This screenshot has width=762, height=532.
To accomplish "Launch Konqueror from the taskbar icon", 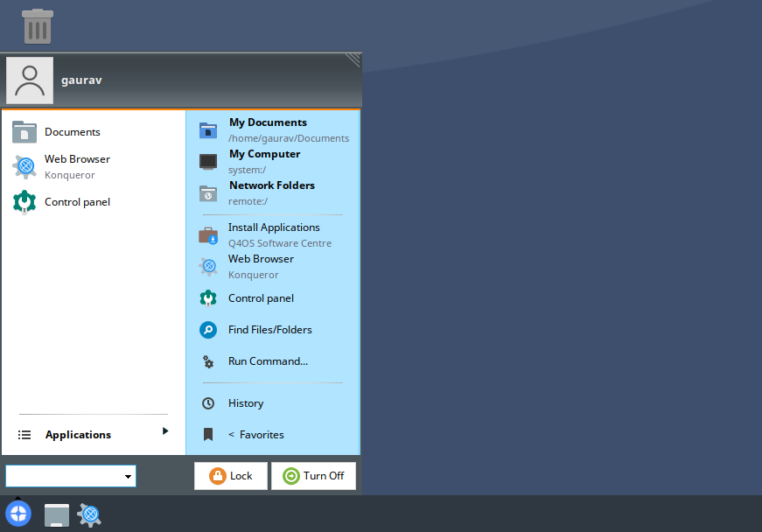I will [x=89, y=515].
